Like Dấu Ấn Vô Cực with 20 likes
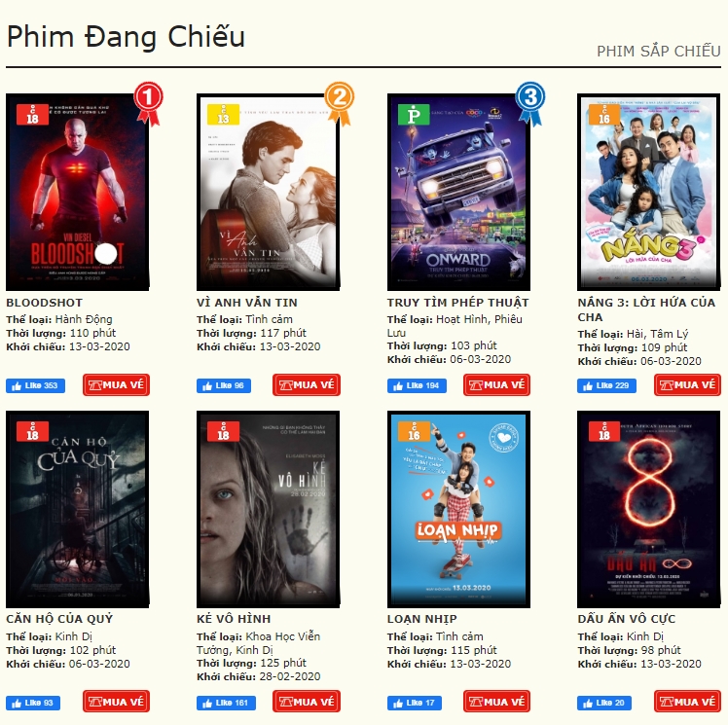The height and width of the screenshot is (725, 728). [604, 703]
